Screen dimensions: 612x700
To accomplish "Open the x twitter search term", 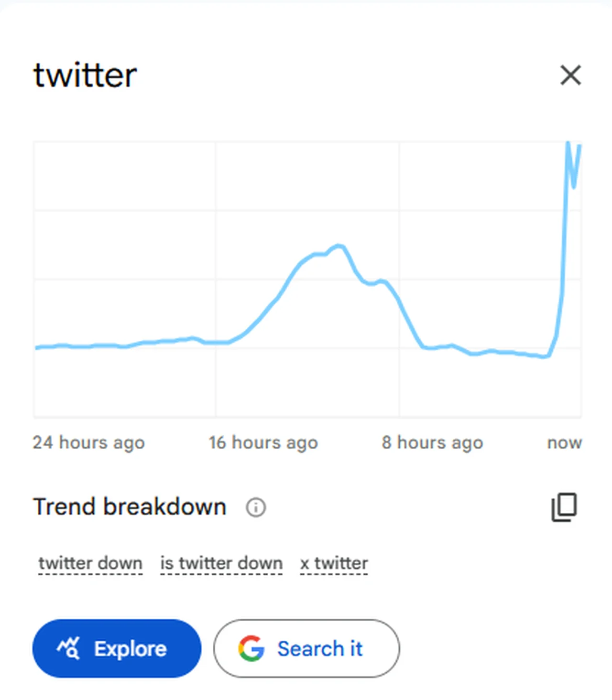I will 334,563.
